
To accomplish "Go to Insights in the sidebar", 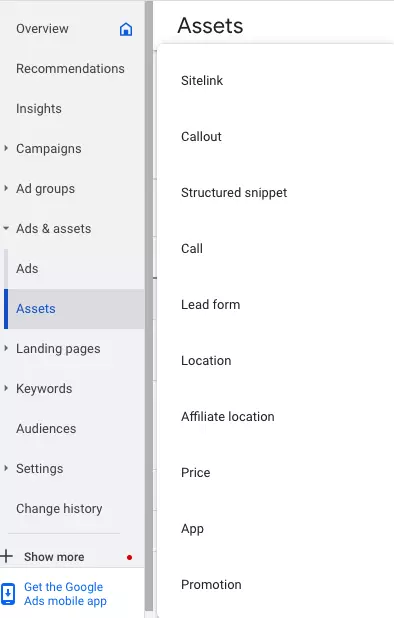I will click(x=39, y=108).
